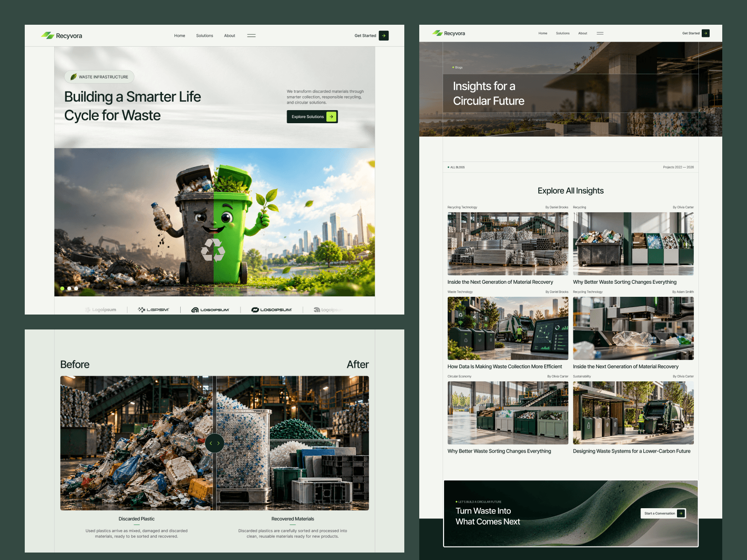Viewport: 747px width, 560px height.
Task: Click Home in the blog page navigation
Action: coord(543,33)
